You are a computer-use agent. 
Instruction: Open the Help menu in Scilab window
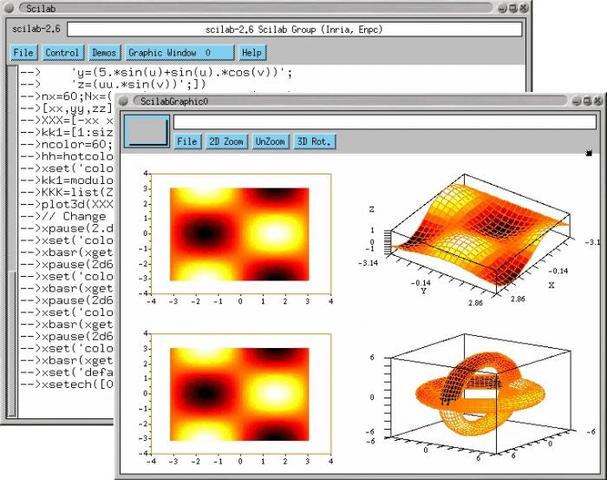pos(252,53)
